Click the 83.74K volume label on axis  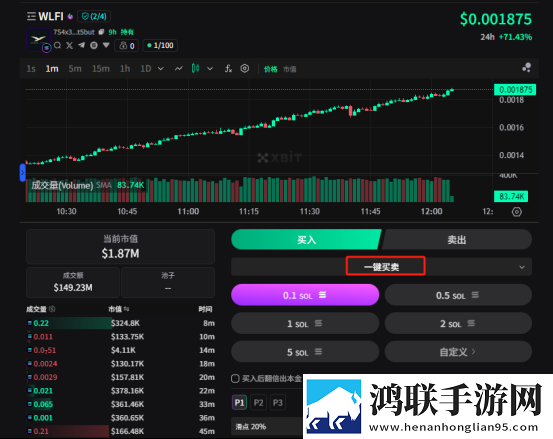click(x=511, y=196)
